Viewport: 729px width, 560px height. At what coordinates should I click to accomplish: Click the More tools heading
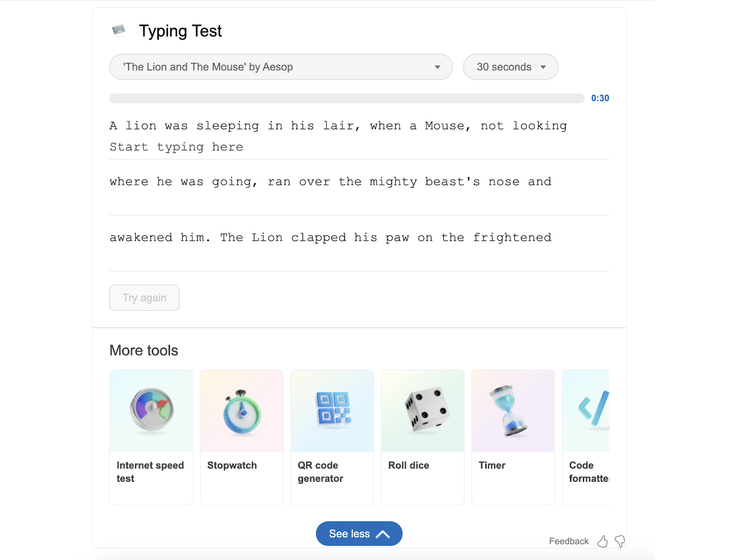(144, 350)
